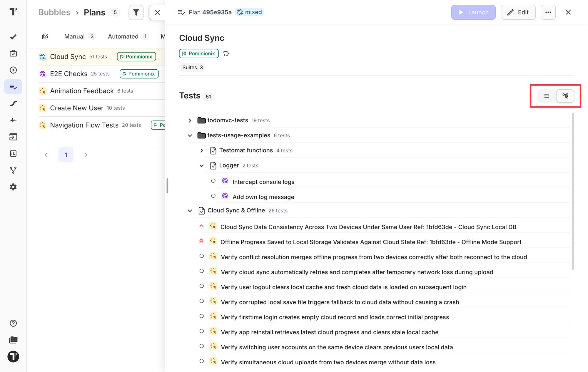Open the Analytics chart sidebar icon

[x=13, y=153]
